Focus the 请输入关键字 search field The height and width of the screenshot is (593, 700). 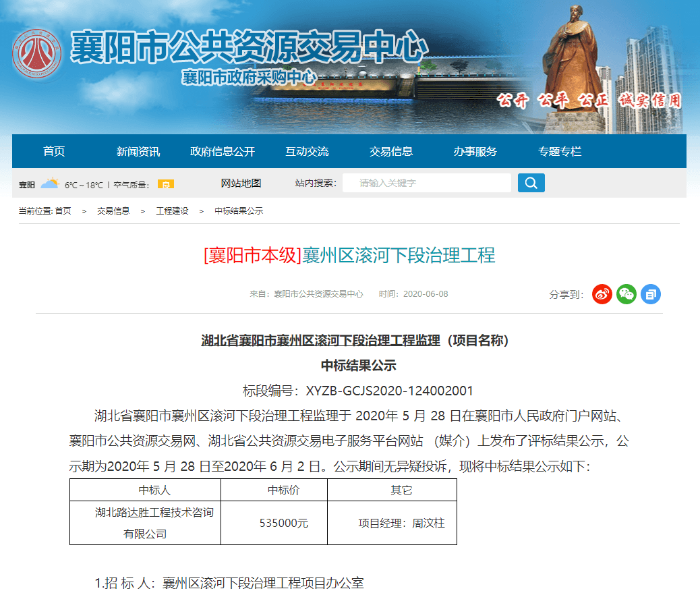point(426,183)
